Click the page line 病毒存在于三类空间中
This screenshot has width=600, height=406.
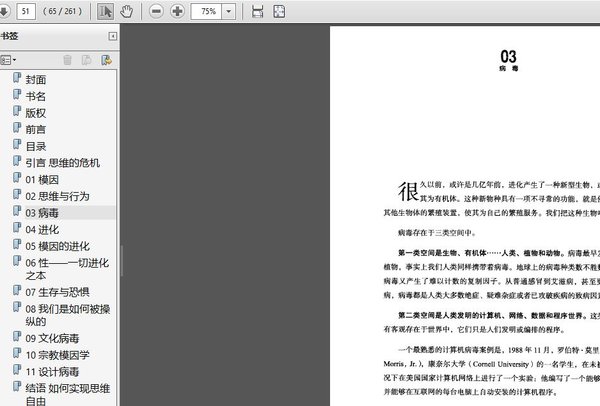[x=437, y=233]
